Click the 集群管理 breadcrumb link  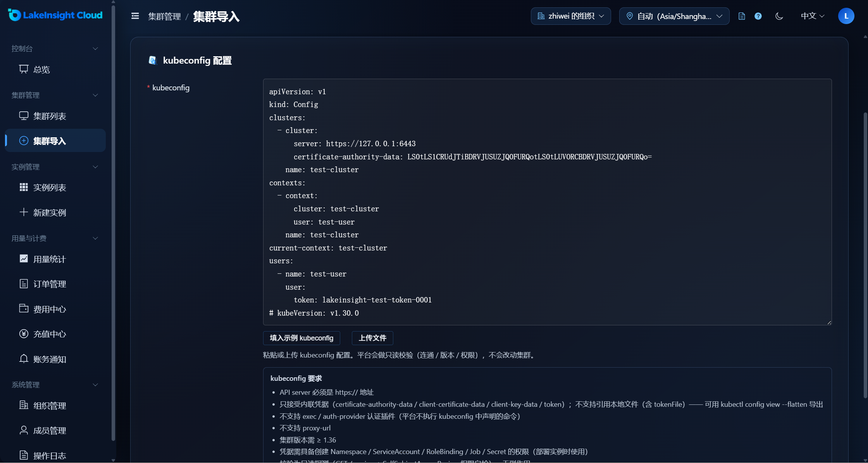tap(164, 16)
